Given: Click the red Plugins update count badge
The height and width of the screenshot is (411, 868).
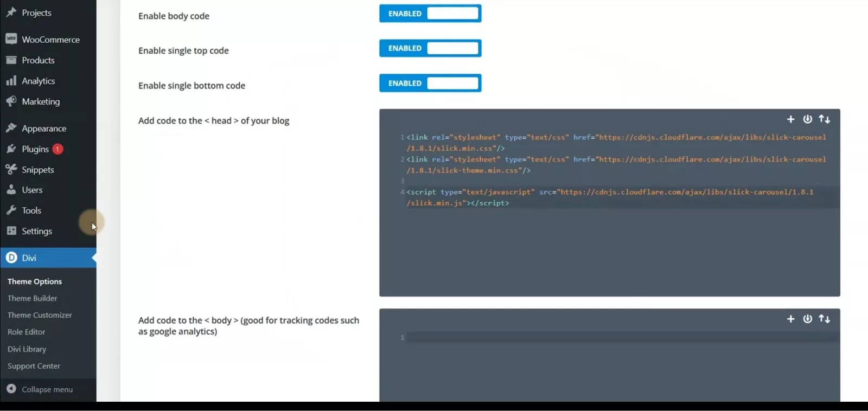Looking at the screenshot, I should [58, 149].
